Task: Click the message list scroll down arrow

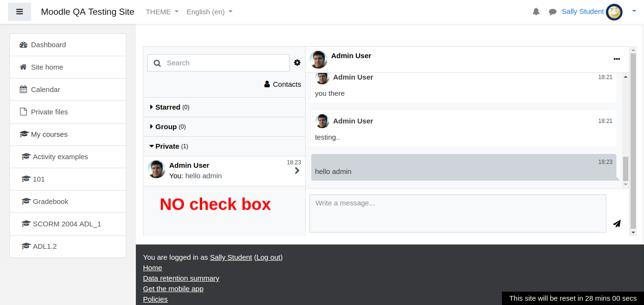Action: [x=625, y=184]
